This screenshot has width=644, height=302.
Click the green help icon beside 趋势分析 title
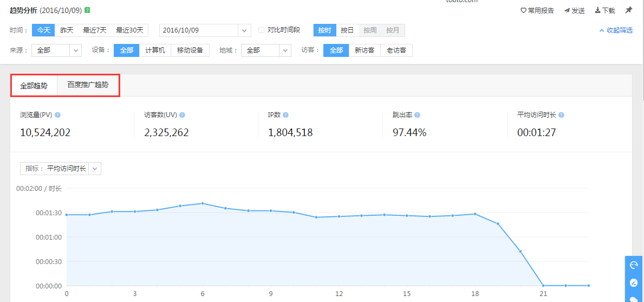click(x=87, y=10)
